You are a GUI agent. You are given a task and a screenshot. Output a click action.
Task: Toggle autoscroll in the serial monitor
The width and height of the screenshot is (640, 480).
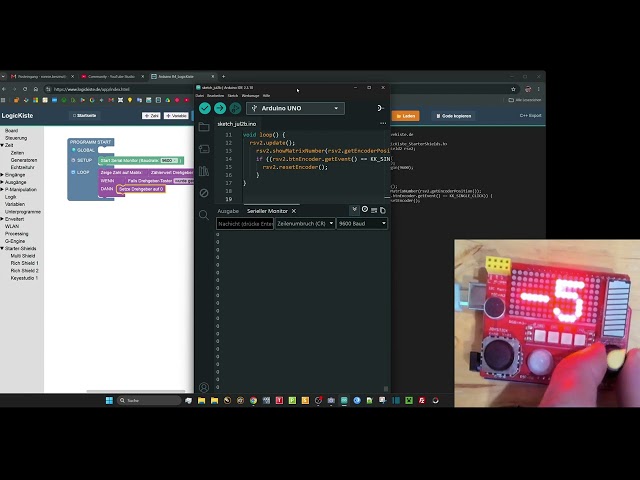[x=354, y=210]
